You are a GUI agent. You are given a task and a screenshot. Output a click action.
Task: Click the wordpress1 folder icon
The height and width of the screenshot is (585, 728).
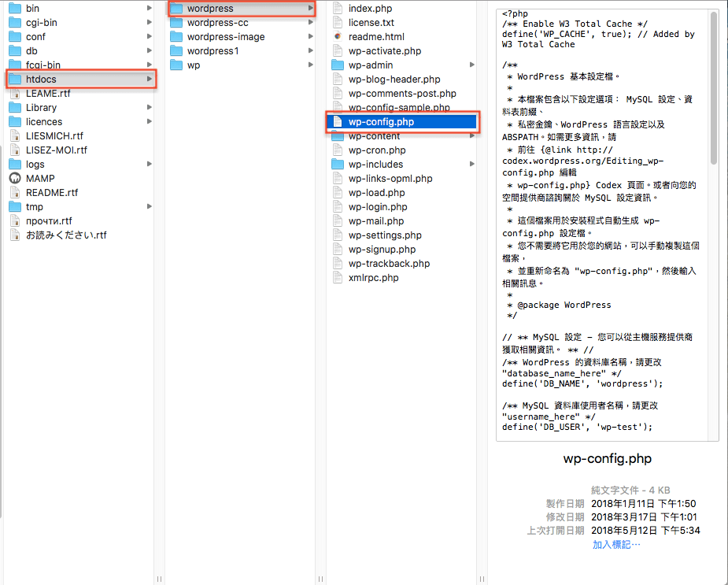[x=176, y=50]
